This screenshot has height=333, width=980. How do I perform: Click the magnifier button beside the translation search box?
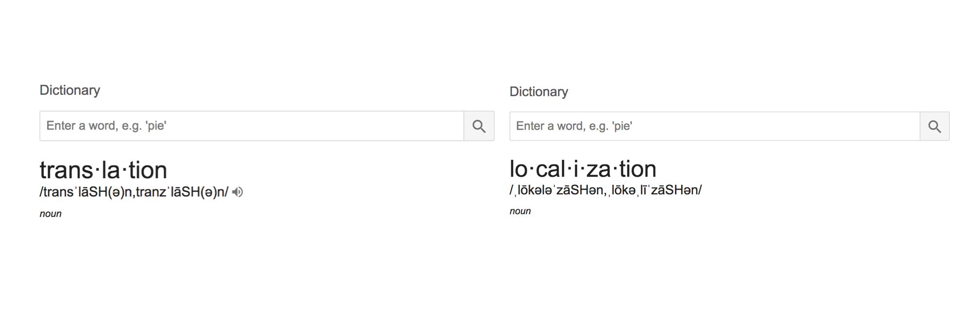(479, 126)
